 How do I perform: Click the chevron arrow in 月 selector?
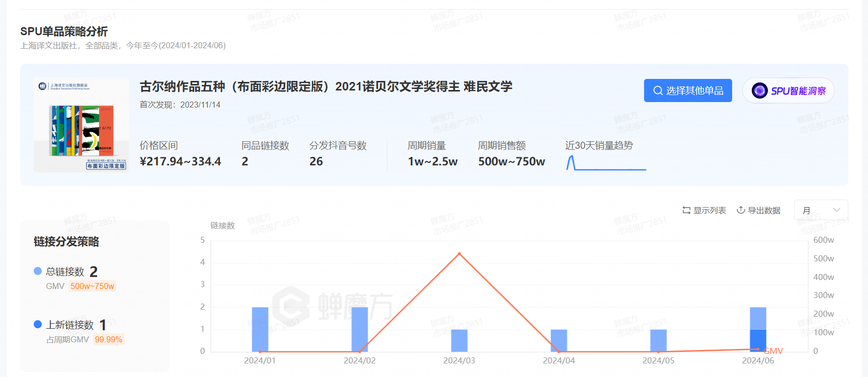pos(836,210)
